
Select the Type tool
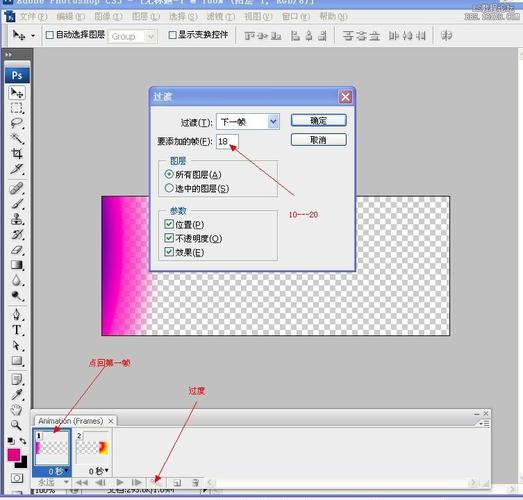tap(17, 330)
